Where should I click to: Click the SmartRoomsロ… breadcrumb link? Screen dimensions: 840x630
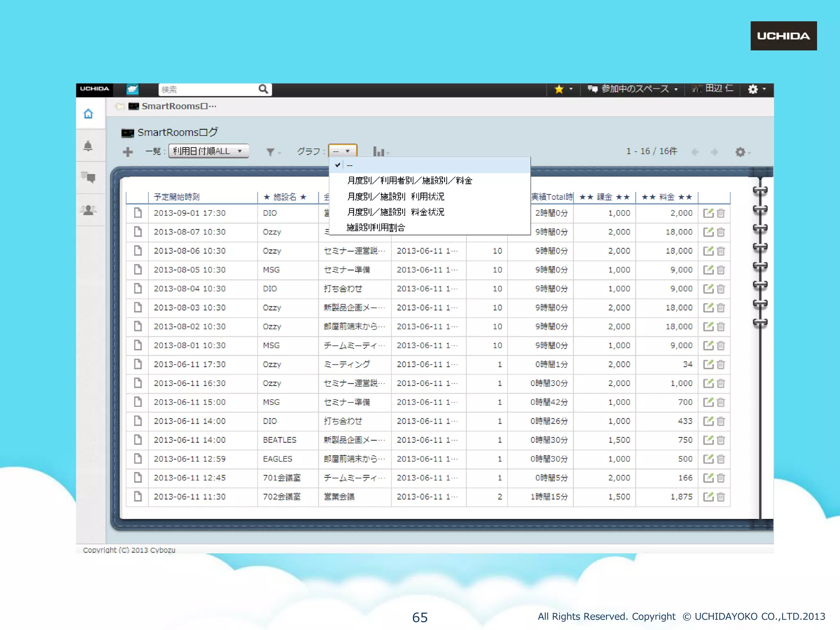pyautogui.click(x=179, y=106)
